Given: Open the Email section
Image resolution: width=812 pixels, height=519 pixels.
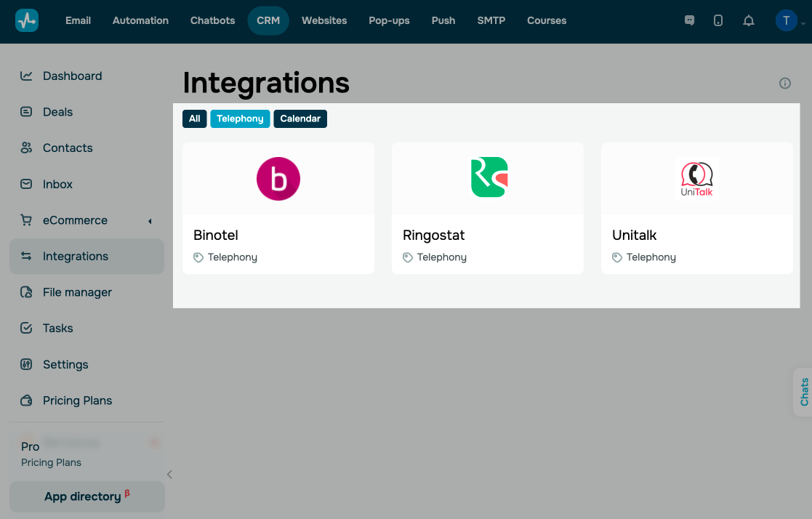Looking at the screenshot, I should [x=79, y=21].
